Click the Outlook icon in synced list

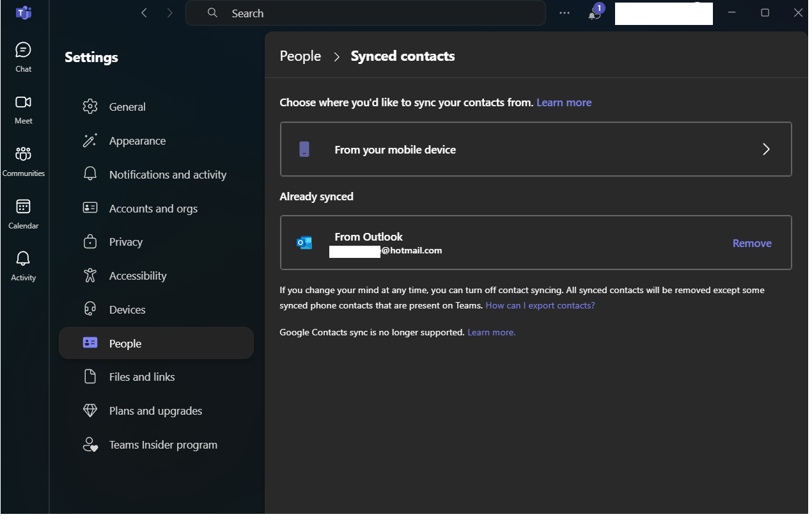(304, 243)
